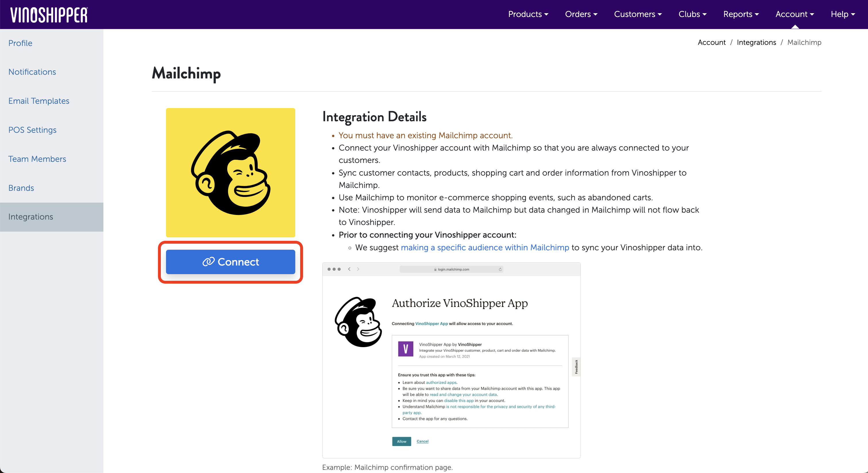The width and height of the screenshot is (868, 473).
Task: Expand the Clubs menu
Action: [x=692, y=14]
